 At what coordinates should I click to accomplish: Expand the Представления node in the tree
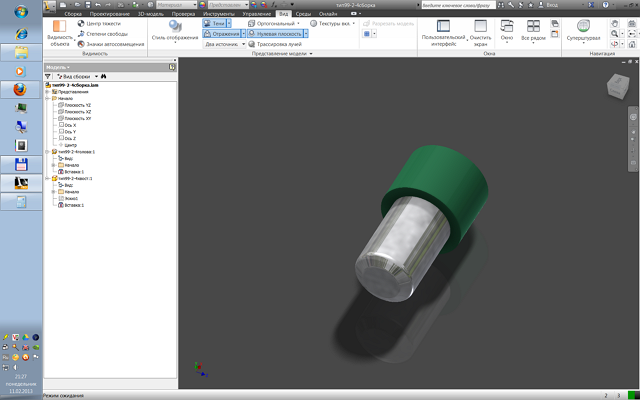(x=48, y=92)
